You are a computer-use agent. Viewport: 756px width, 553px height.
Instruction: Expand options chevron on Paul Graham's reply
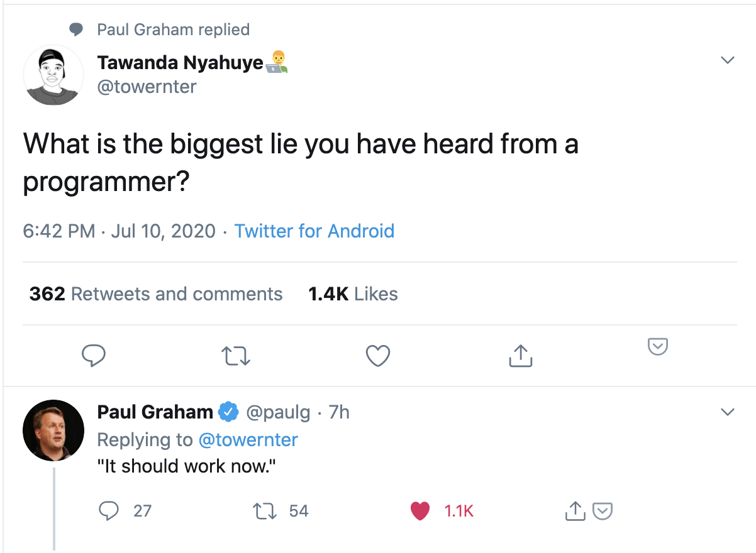(x=728, y=413)
